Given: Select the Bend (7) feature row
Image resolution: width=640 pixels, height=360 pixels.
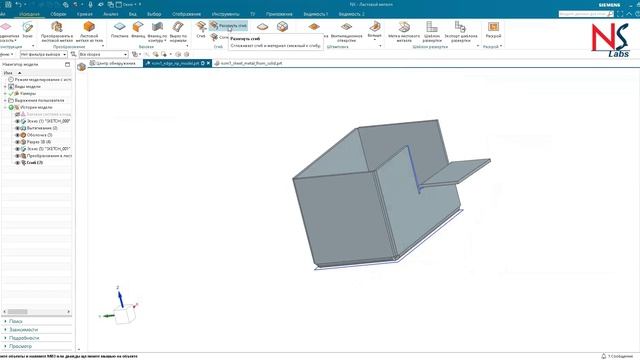Looking at the screenshot, I should (35, 163).
